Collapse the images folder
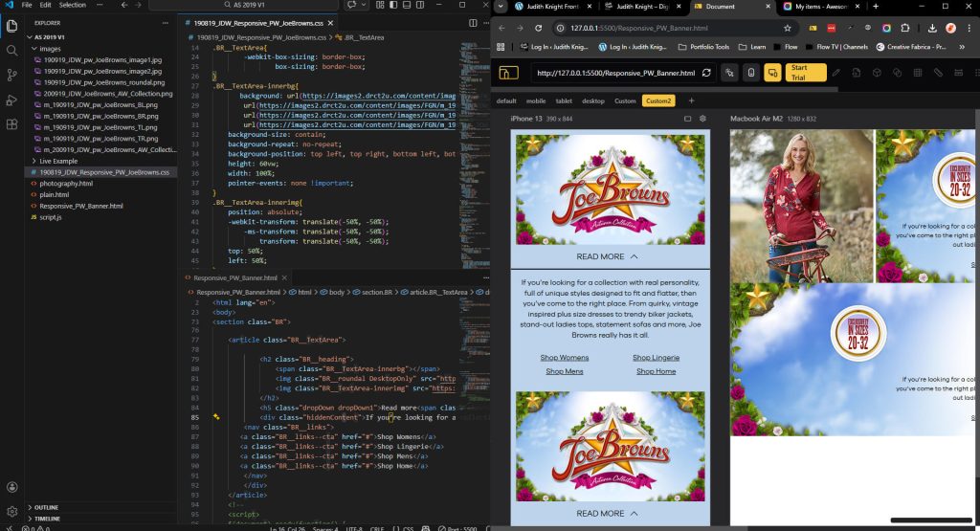Screen dimensions: 980x531 (x=50, y=48)
